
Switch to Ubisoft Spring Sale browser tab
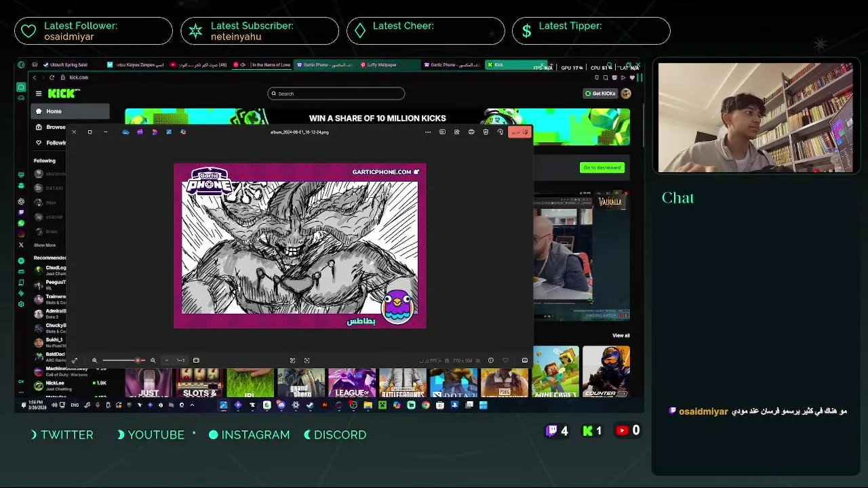click(68, 65)
